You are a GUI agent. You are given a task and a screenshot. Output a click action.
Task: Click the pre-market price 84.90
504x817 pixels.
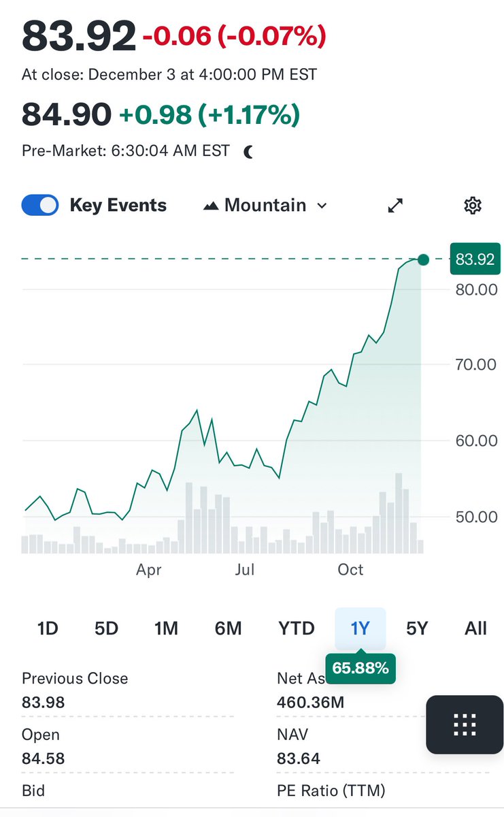[67, 114]
